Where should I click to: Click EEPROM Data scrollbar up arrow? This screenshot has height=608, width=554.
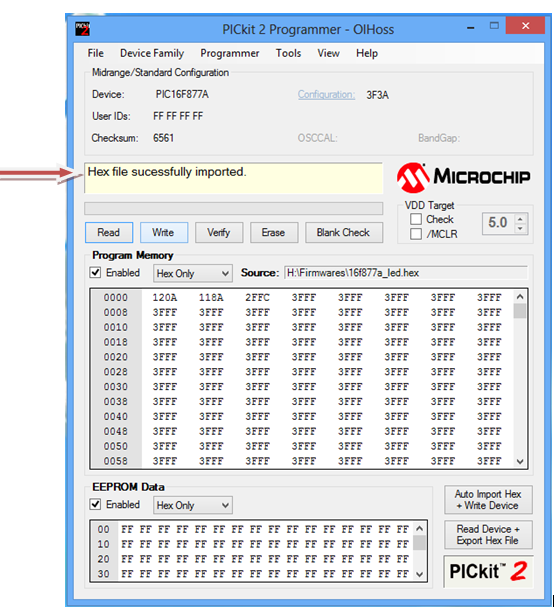[x=419, y=529]
